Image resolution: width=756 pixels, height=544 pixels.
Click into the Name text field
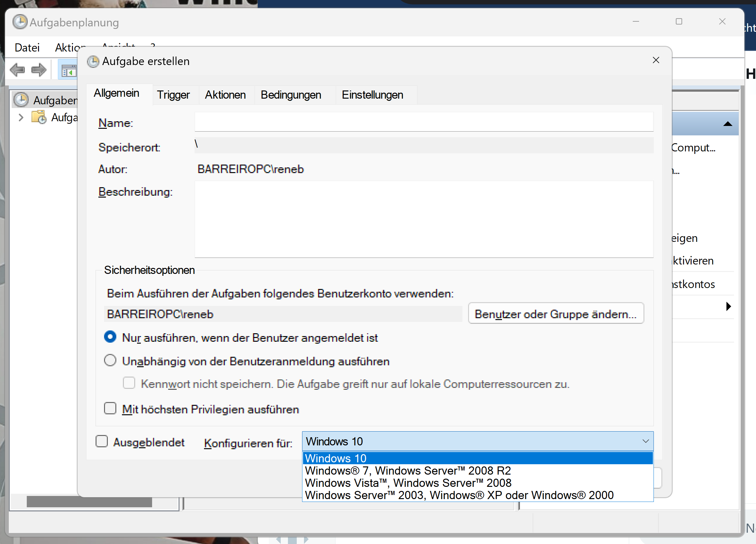pyautogui.click(x=424, y=122)
